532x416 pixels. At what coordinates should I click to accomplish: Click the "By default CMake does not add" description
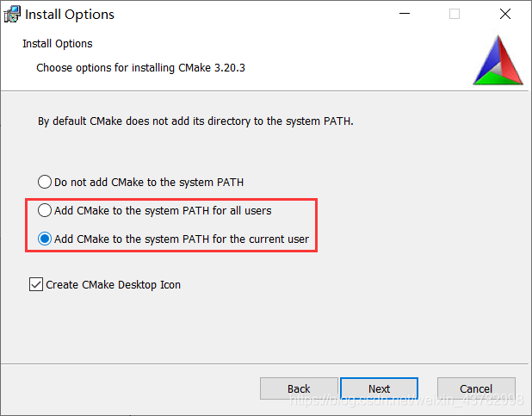tap(195, 121)
